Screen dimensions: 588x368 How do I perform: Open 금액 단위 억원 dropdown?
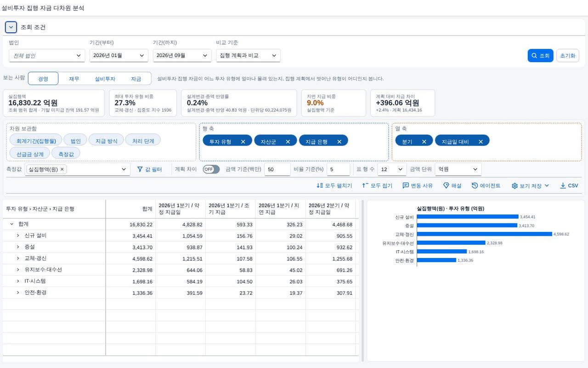point(458,169)
